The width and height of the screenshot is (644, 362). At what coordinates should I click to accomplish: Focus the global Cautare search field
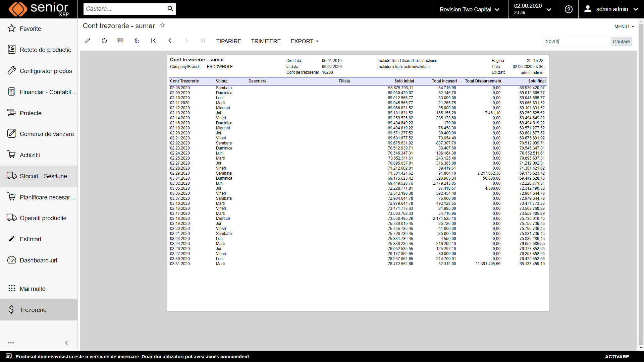[x=125, y=9]
